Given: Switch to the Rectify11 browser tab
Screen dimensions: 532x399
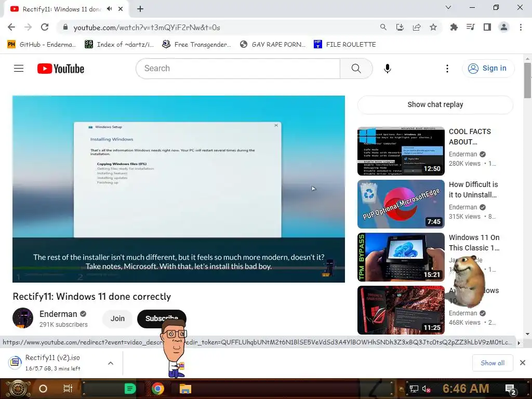Looking at the screenshot, I should click(x=61, y=9).
